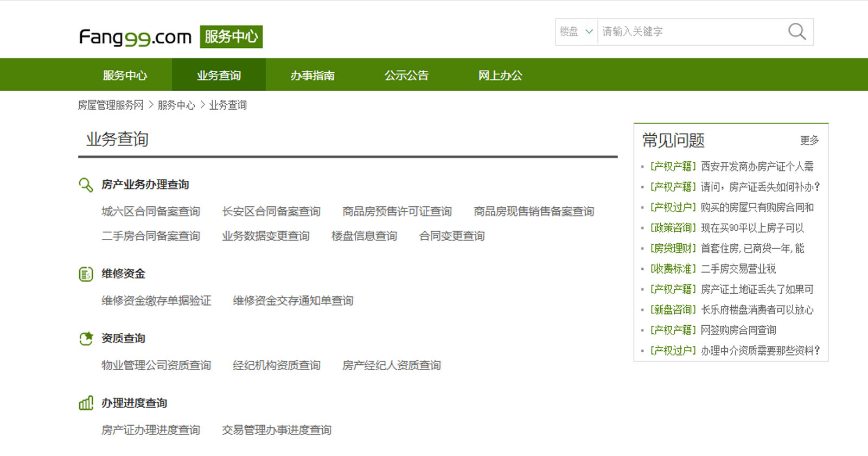
Task: Select 维修资金缴存单据验证 link
Action: 156,301
